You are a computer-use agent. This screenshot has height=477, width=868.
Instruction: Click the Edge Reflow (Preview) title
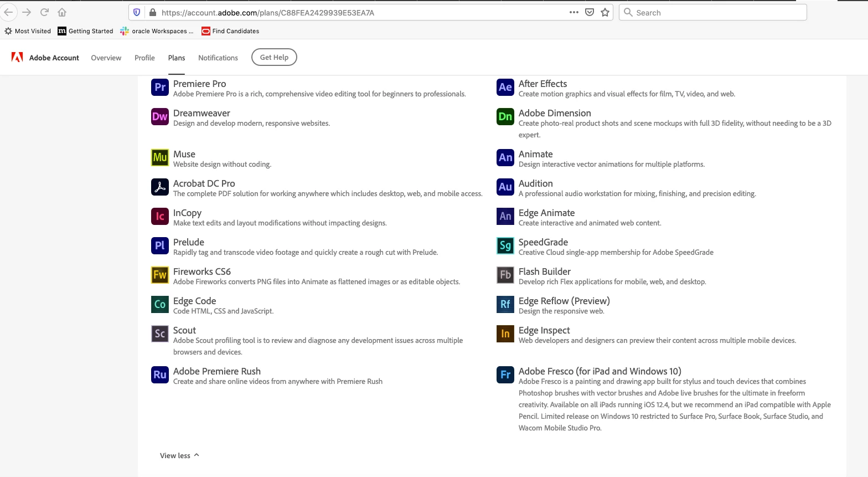(x=564, y=301)
